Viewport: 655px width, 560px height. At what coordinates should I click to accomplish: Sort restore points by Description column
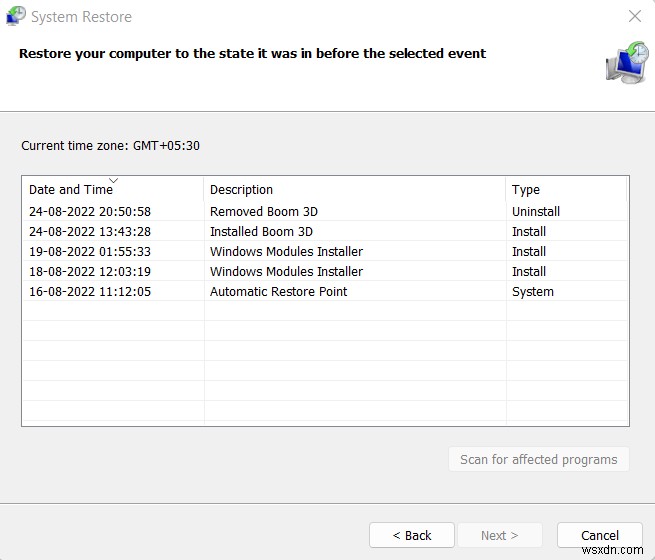[241, 190]
